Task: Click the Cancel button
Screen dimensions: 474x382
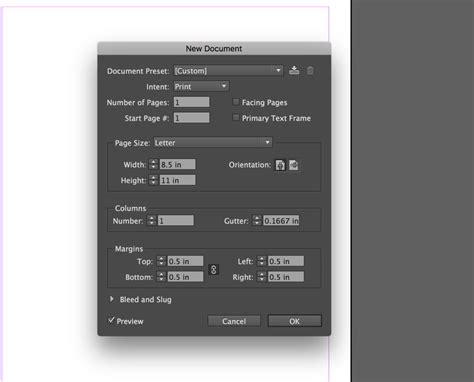Action: click(234, 321)
